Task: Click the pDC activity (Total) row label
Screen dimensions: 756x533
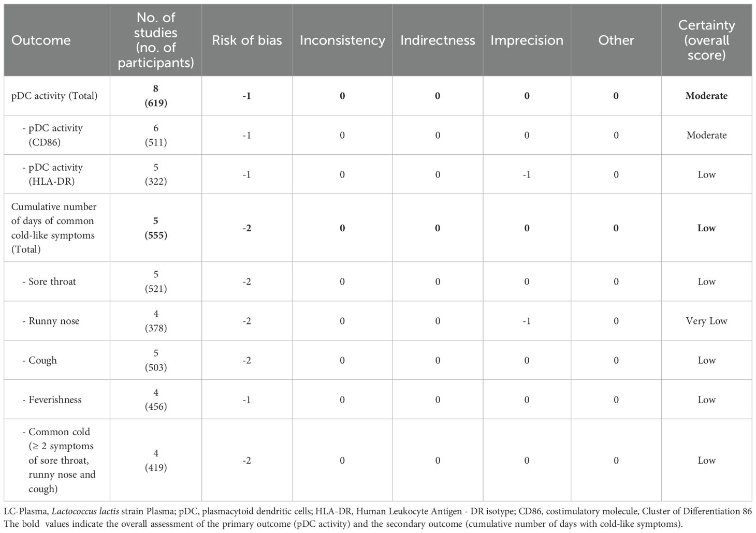Action: pyautogui.click(x=54, y=96)
